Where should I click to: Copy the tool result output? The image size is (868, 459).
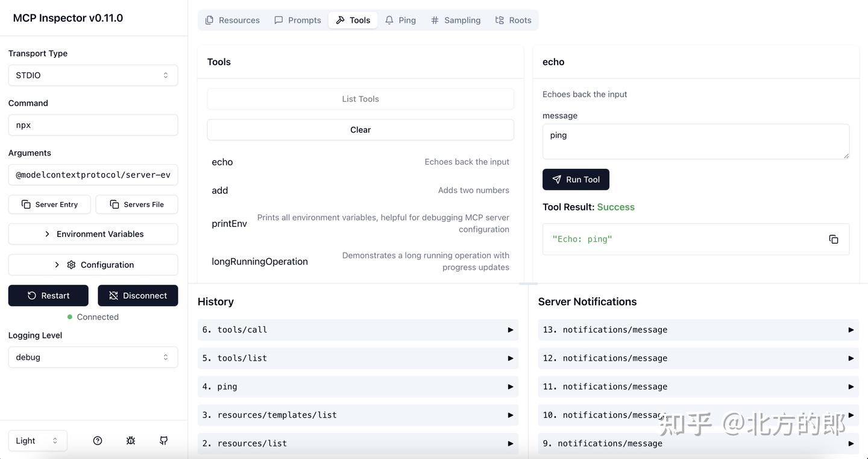[833, 239]
